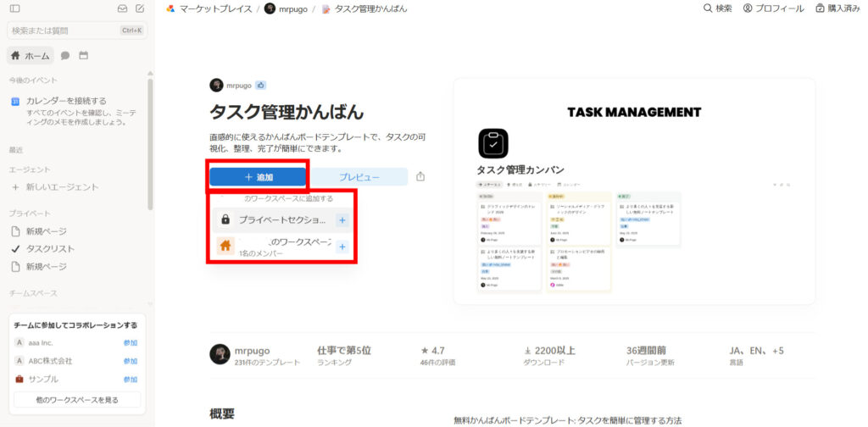Click the checkmark icon beside タスクリスト

(x=15, y=249)
